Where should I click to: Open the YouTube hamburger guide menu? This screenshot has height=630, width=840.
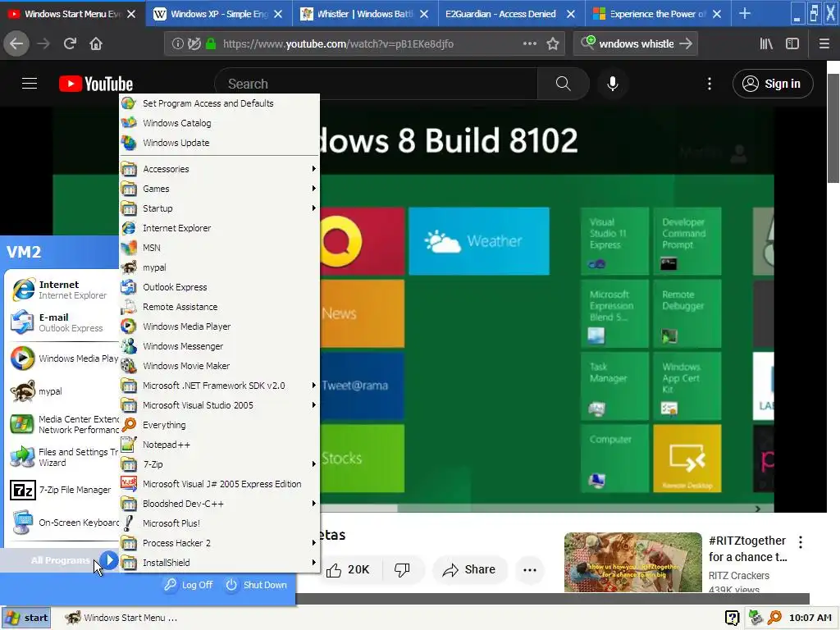(30, 84)
